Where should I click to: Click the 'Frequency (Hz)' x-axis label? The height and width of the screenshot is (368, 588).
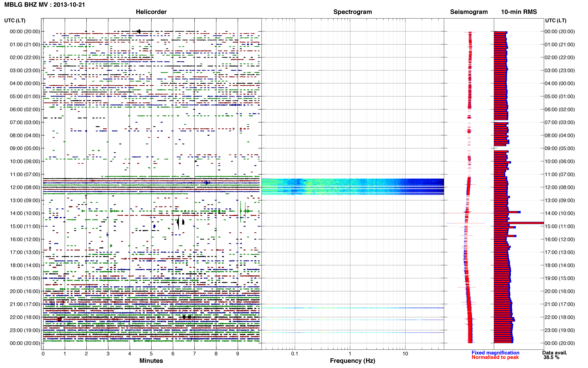pyautogui.click(x=352, y=360)
